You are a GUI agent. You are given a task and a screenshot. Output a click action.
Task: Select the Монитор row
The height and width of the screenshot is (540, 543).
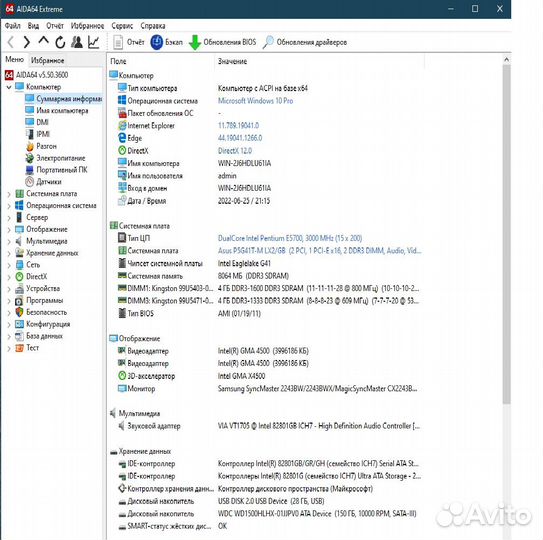(x=265, y=389)
